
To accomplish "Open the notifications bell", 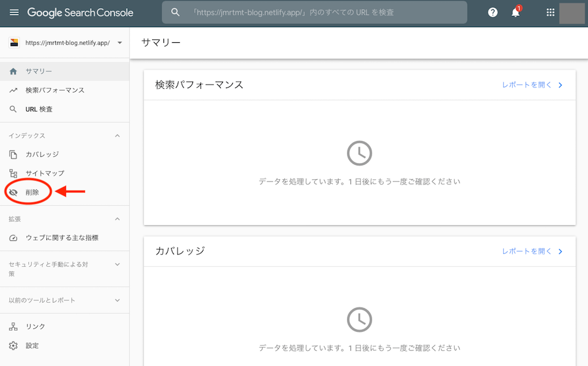I will tap(516, 12).
